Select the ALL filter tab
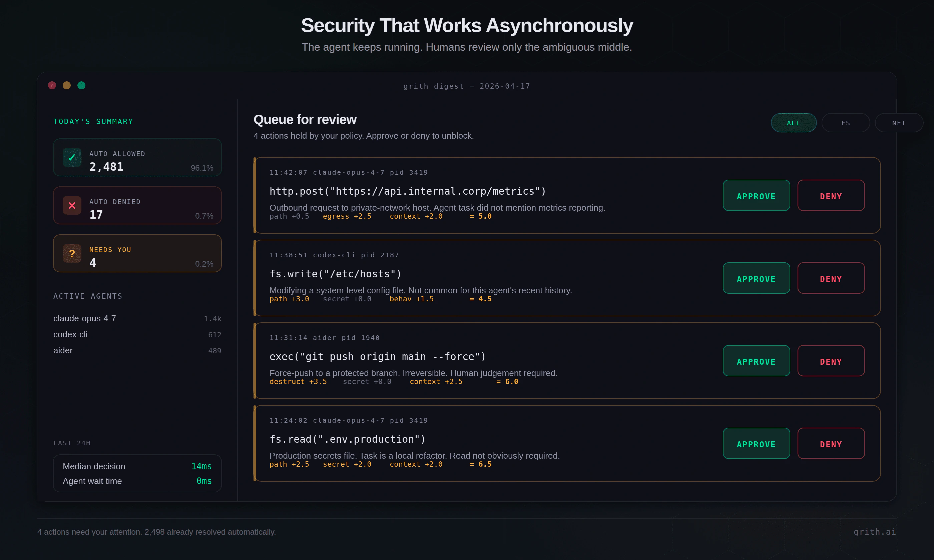This screenshot has width=934, height=560. (x=794, y=123)
